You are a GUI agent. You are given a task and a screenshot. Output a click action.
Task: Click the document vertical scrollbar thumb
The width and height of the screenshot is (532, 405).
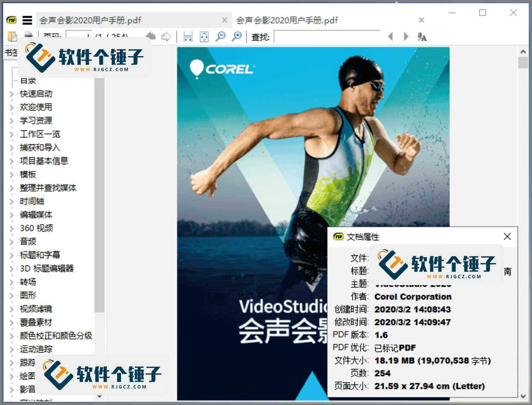(523, 63)
